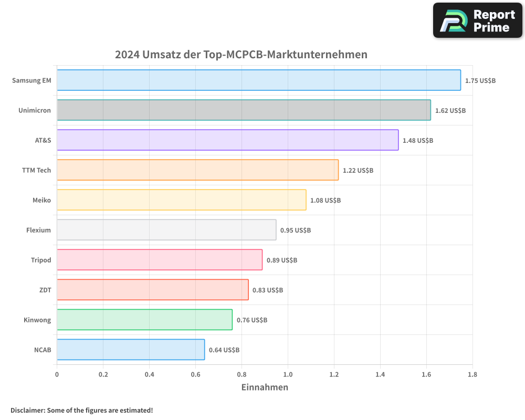525x420 pixels.
Task: Click the 1.75 US$B value label
Action: click(x=480, y=80)
